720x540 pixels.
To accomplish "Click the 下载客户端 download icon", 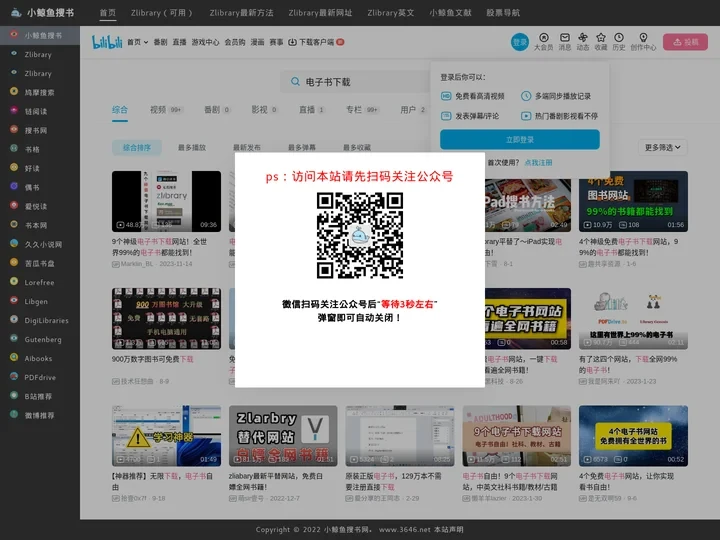I will 292,42.
